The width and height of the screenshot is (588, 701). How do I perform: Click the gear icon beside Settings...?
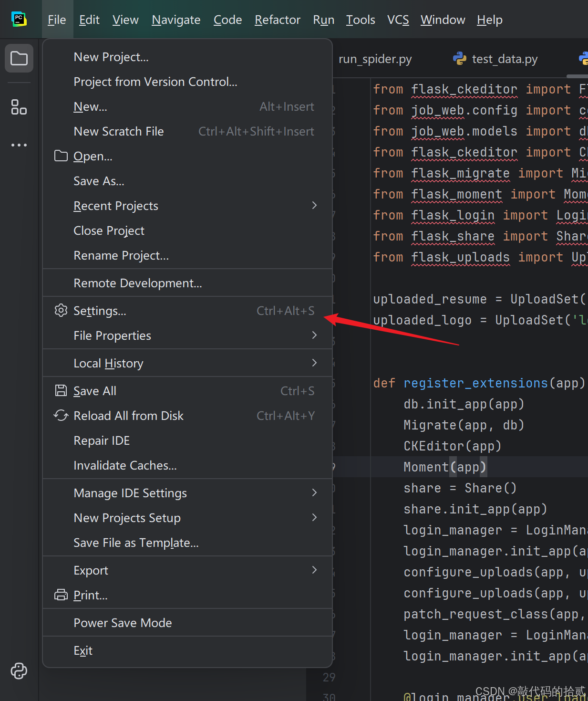coord(61,311)
